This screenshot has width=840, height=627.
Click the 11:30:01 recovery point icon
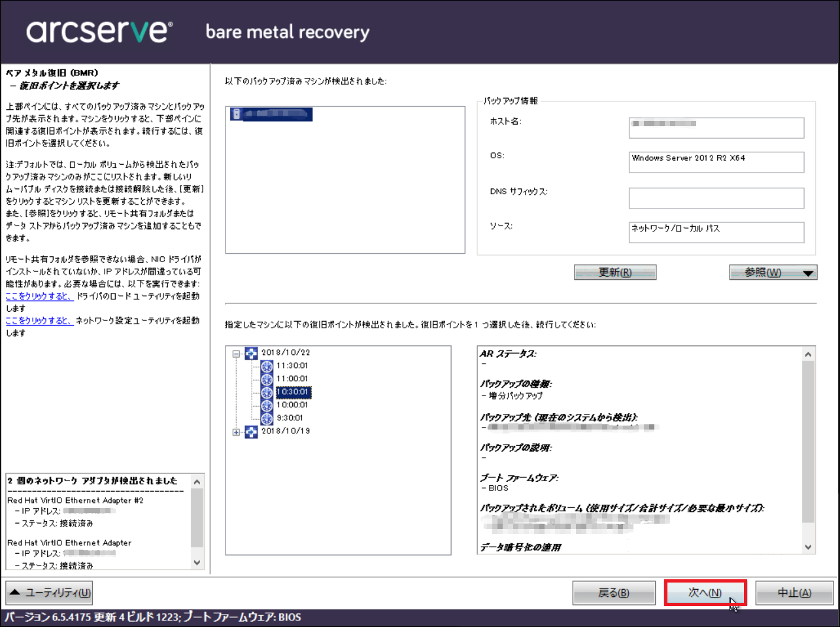pos(267,367)
